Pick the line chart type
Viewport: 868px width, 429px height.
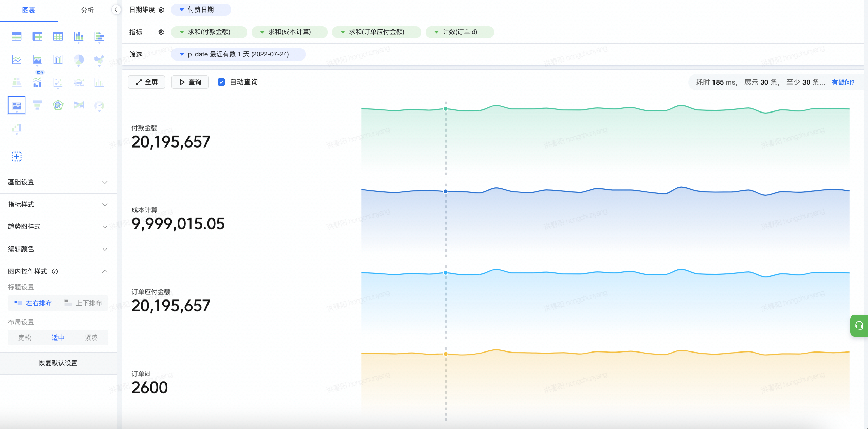tap(17, 60)
